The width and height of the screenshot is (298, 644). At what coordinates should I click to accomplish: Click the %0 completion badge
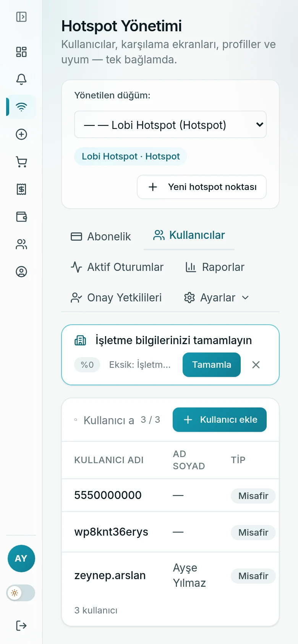tap(87, 365)
